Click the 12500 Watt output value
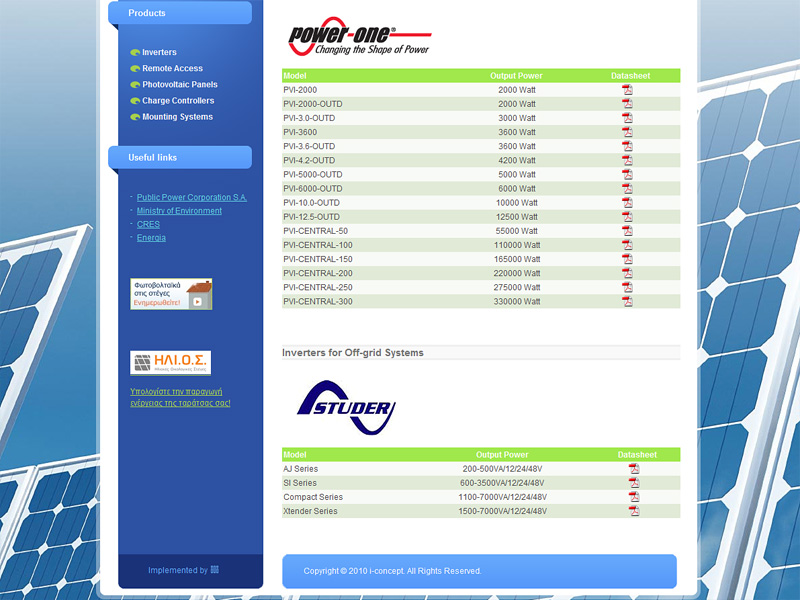Image resolution: width=800 pixels, height=600 pixels. (517, 217)
